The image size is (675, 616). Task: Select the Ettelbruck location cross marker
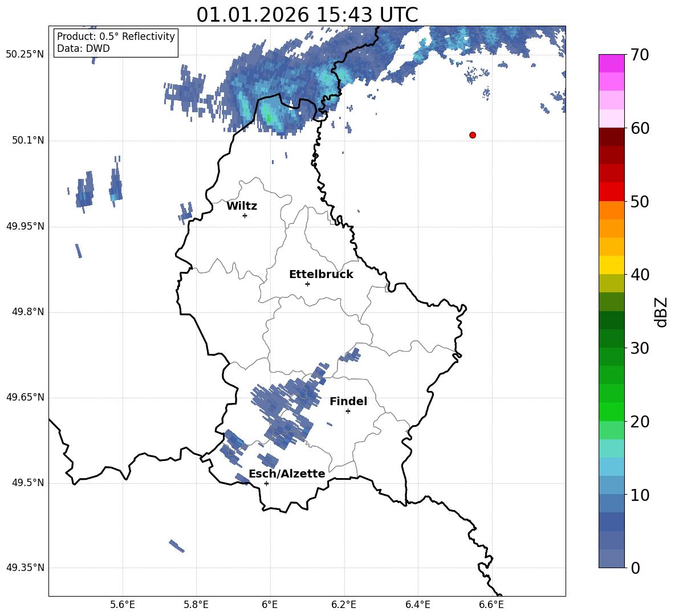click(307, 284)
